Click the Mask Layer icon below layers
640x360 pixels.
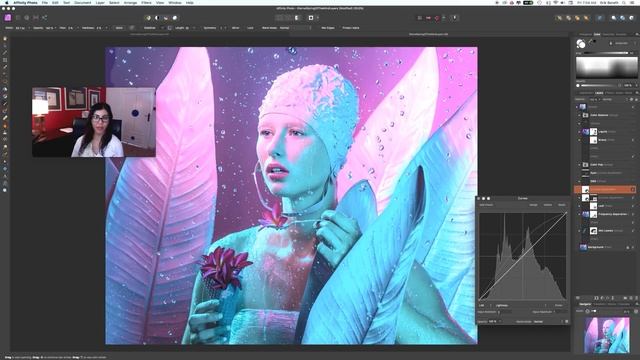coord(596,298)
